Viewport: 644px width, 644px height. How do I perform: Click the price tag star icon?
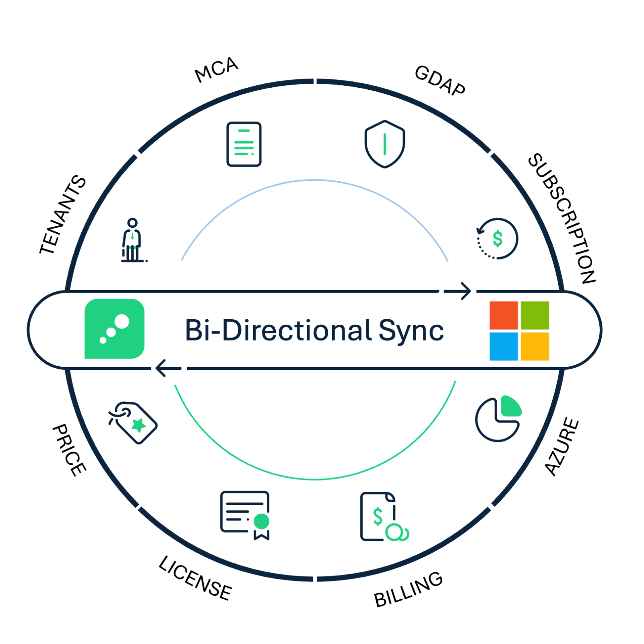pyautogui.click(x=133, y=423)
